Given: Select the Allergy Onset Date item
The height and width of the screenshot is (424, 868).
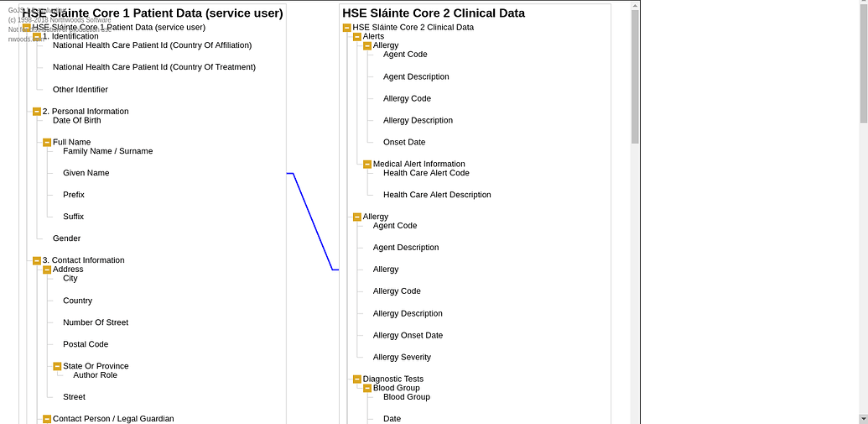Looking at the screenshot, I should tap(408, 335).
